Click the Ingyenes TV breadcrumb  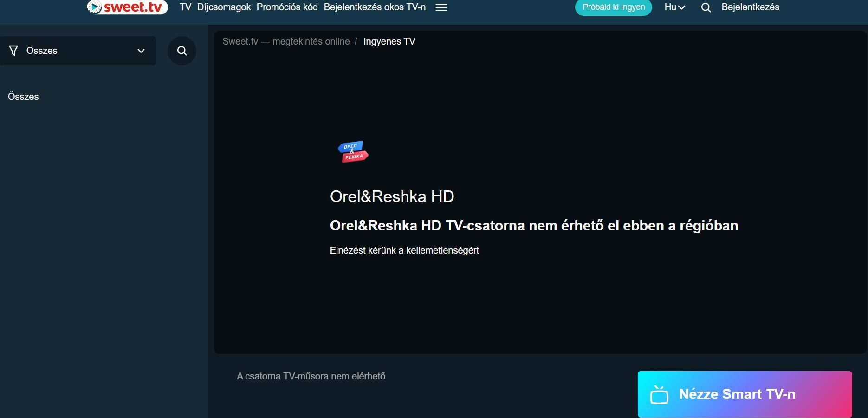(389, 41)
